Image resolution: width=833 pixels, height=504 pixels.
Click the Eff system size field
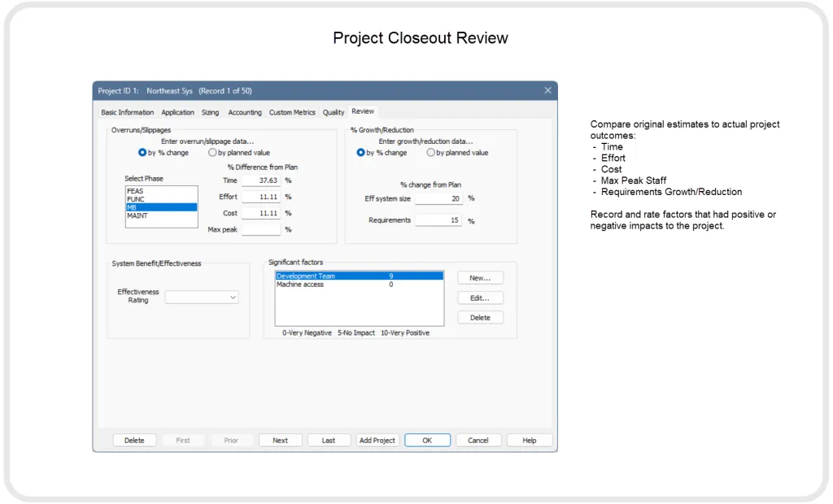pyautogui.click(x=438, y=198)
